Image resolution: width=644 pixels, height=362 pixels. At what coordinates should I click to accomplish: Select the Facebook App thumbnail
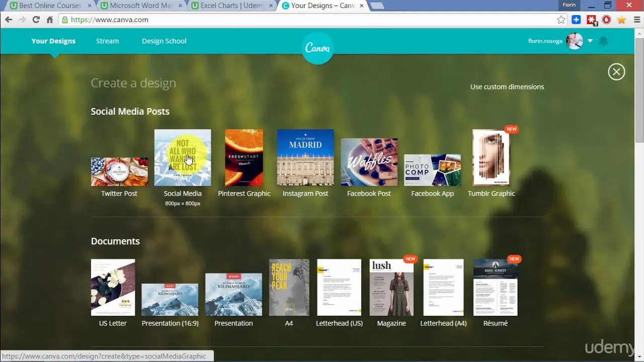coord(432,170)
